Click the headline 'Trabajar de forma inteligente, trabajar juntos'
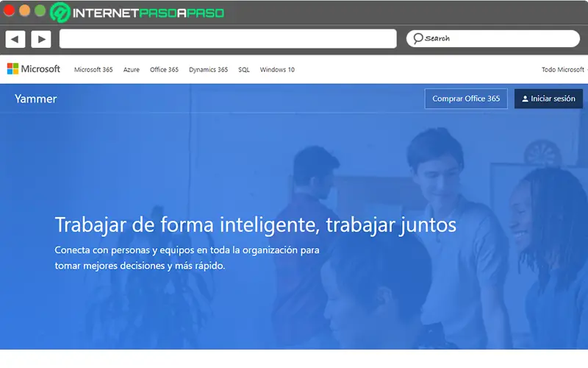588x368 pixels. pyautogui.click(x=255, y=225)
